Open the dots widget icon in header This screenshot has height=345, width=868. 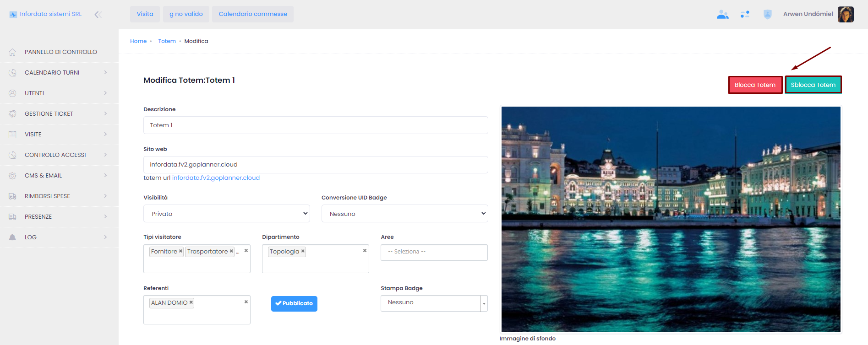[x=745, y=15]
